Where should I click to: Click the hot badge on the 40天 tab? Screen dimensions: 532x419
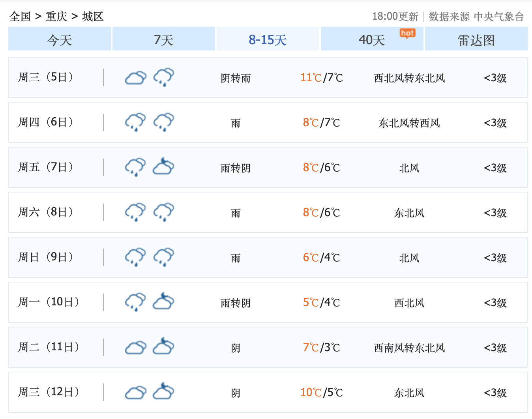click(408, 34)
